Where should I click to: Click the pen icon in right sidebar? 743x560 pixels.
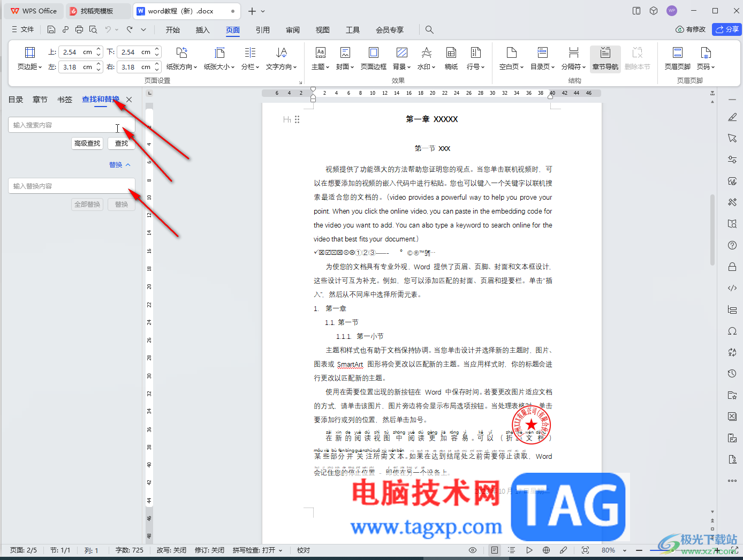point(732,117)
